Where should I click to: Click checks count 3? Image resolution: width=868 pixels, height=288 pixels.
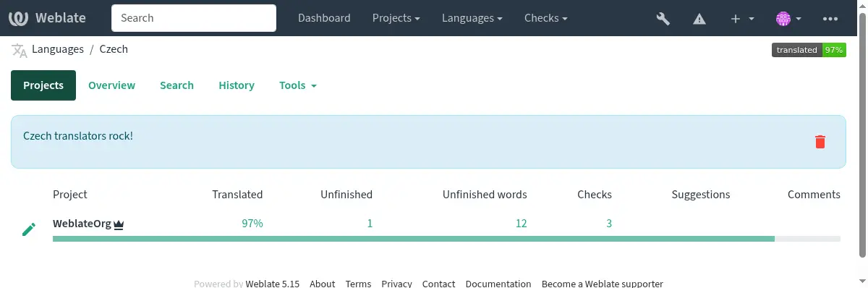pyautogui.click(x=609, y=224)
